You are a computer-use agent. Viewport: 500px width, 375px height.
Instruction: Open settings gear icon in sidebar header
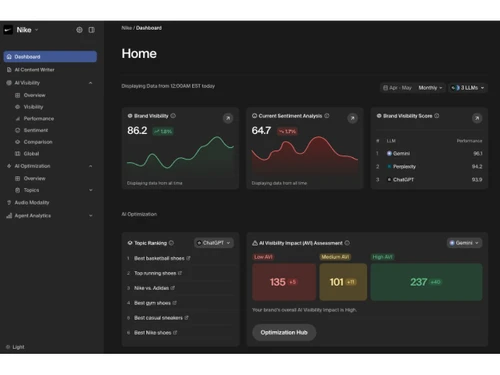point(79,30)
